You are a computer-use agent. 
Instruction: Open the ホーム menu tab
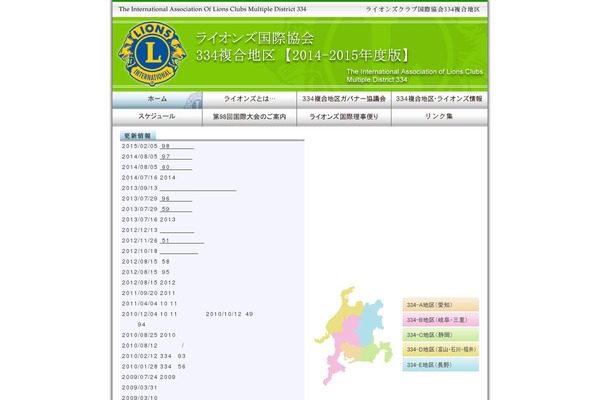[157, 100]
